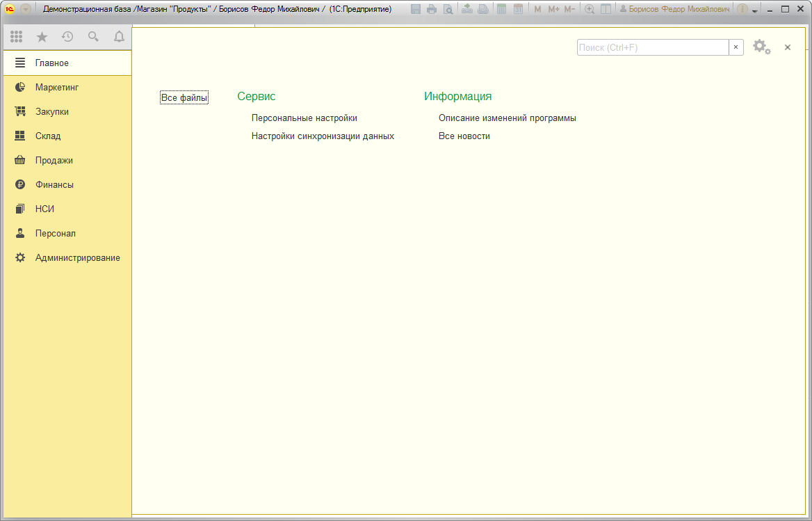
Task: Click the 1C logo main menu icon
Action: coord(9,9)
